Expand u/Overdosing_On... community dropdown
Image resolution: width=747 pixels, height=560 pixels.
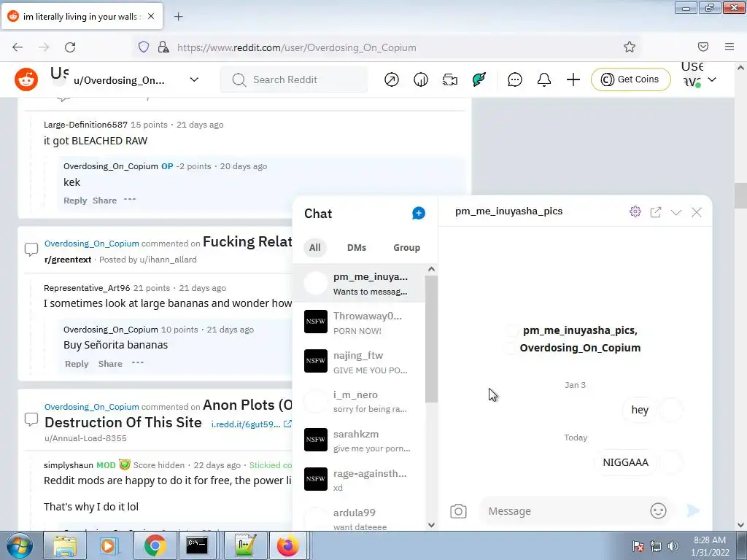194,79
